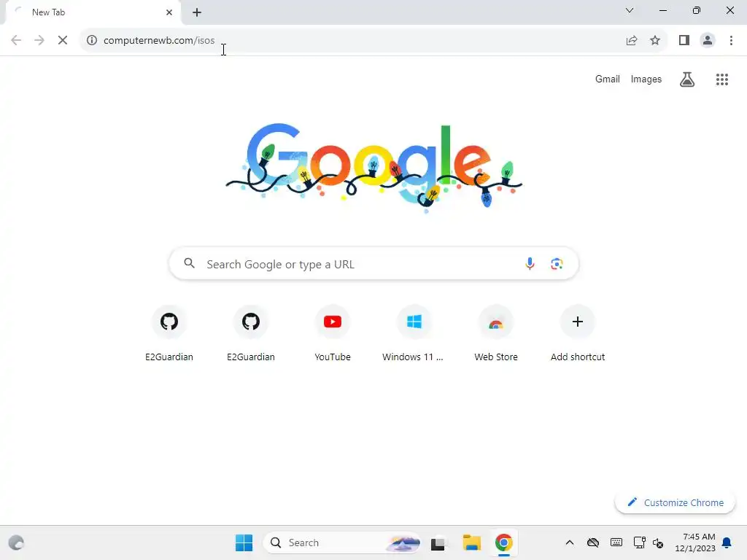Click the cloud sync tray icon
Screen dimensions: 747x560
592,542
